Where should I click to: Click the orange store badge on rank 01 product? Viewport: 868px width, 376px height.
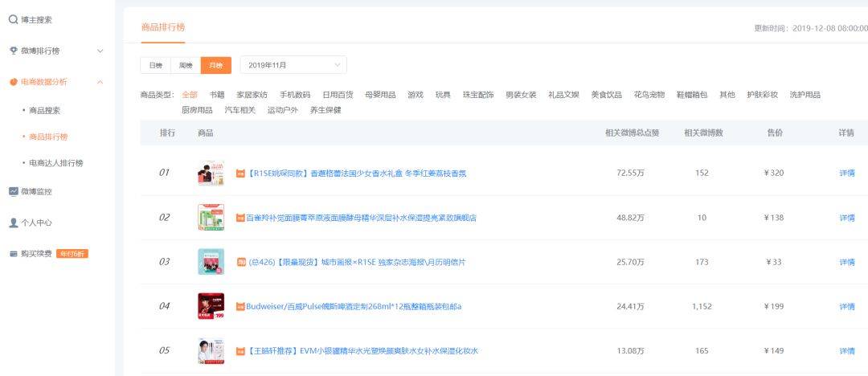pyautogui.click(x=240, y=174)
